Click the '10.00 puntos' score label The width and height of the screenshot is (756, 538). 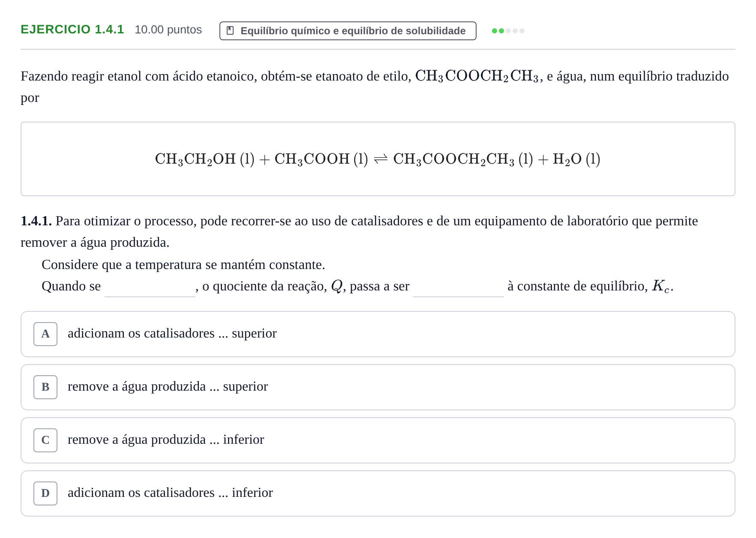click(168, 30)
